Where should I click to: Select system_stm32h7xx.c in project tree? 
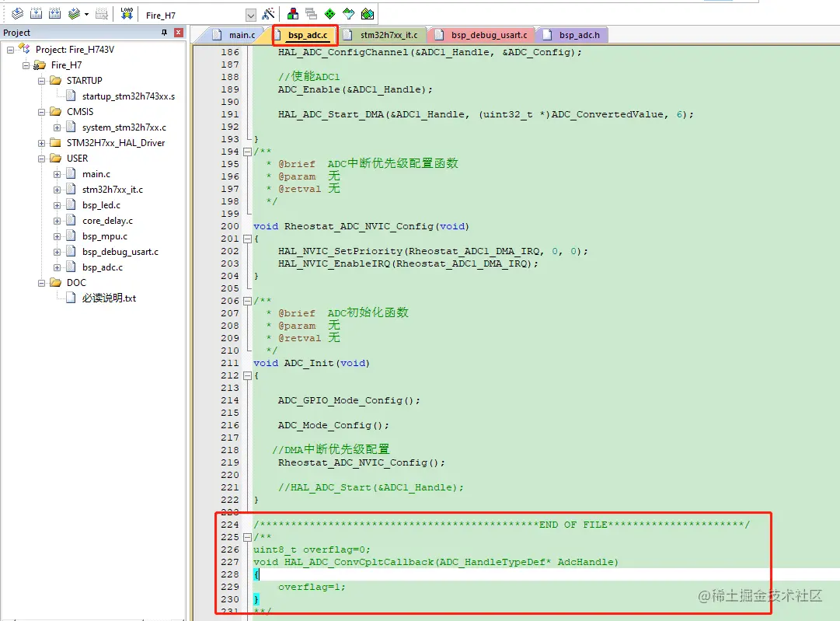pyautogui.click(x=124, y=127)
